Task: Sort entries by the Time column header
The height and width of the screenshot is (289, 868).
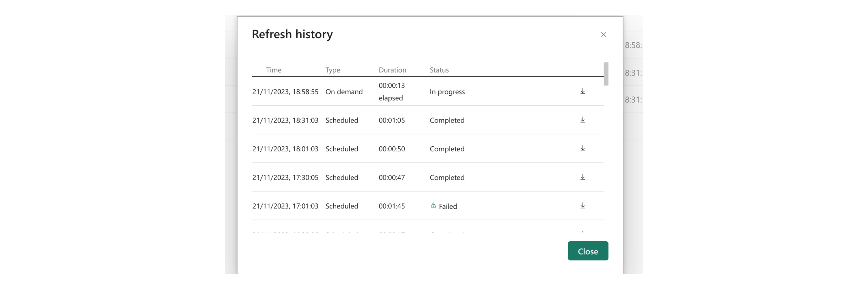Action: [x=274, y=70]
